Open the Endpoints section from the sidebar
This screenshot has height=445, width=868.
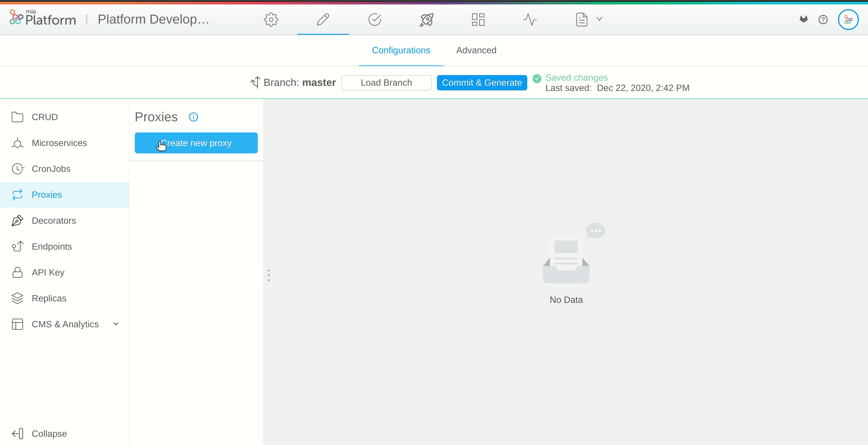pos(52,246)
